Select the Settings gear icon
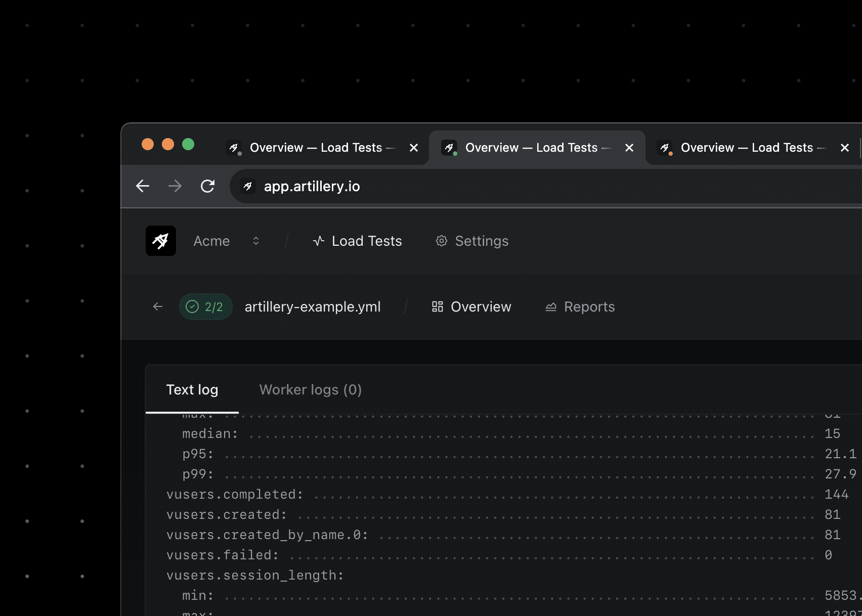The width and height of the screenshot is (862, 616). click(x=441, y=241)
